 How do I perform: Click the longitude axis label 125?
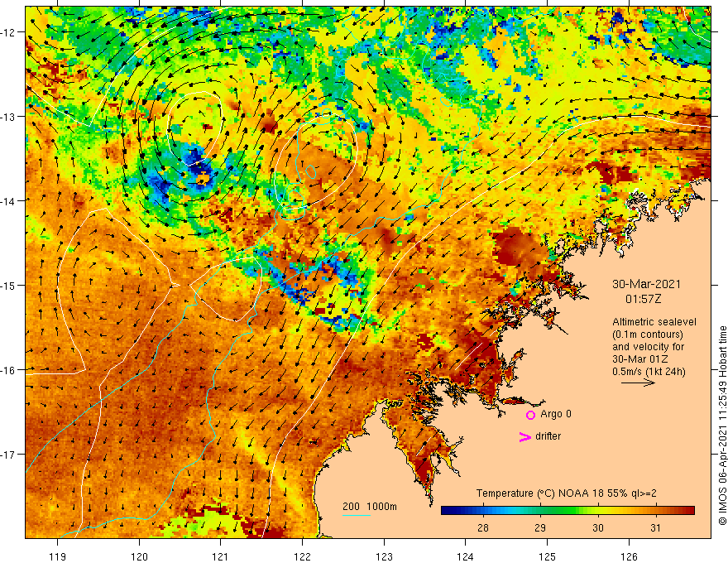click(548, 556)
